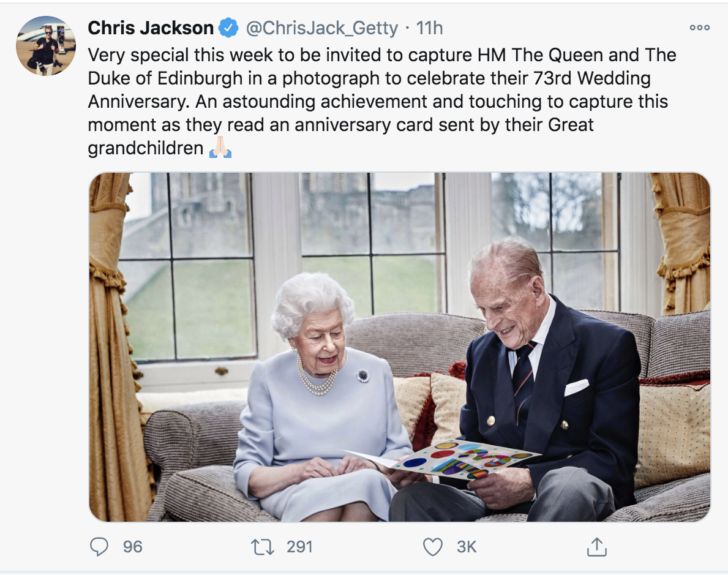Click the blue verified badge
The image size is (728, 575).
tap(229, 28)
